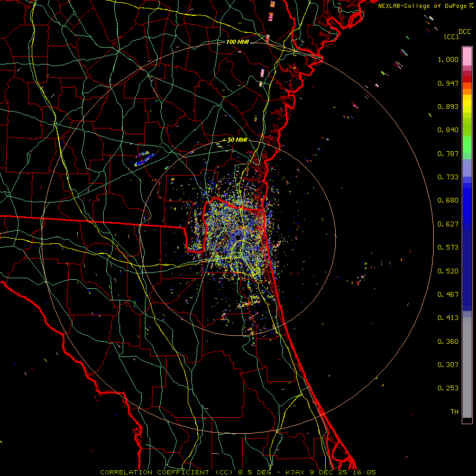This screenshot has width=476, height=476.
Task: Select the 0.787 legend value
Action: pos(448,153)
